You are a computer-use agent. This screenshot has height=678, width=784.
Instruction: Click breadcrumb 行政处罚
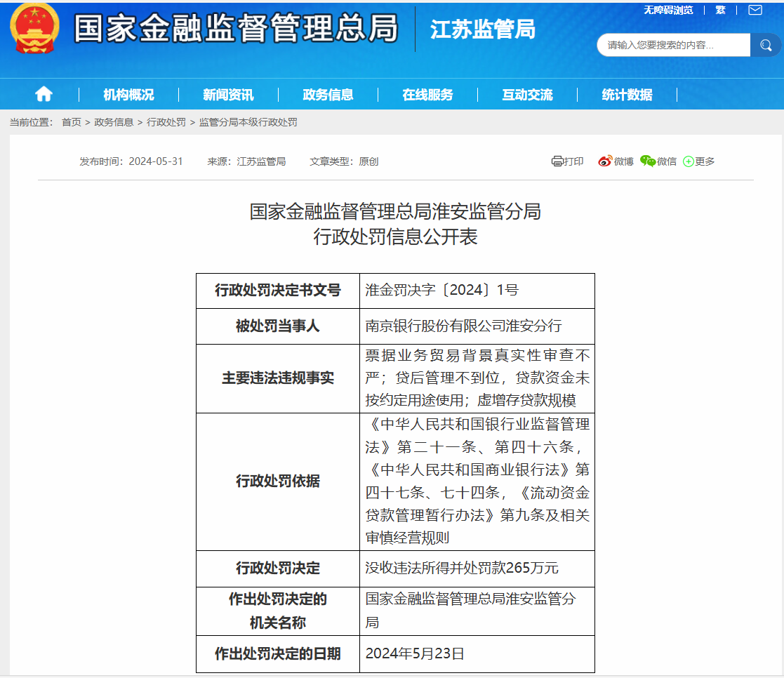point(166,123)
